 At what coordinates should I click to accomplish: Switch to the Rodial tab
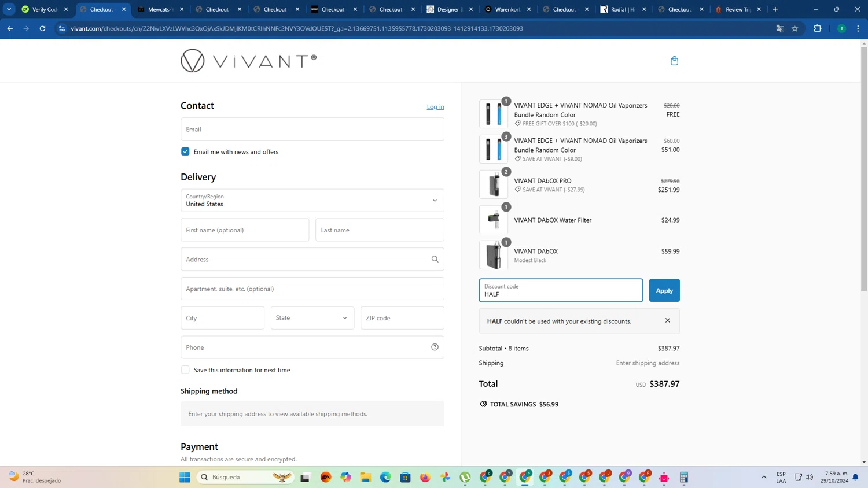[x=623, y=9]
